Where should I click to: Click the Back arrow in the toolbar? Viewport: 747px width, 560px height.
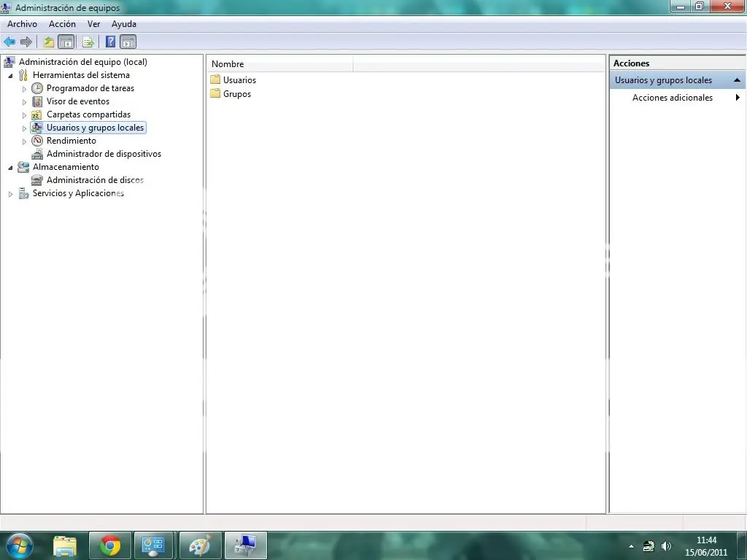(x=9, y=42)
